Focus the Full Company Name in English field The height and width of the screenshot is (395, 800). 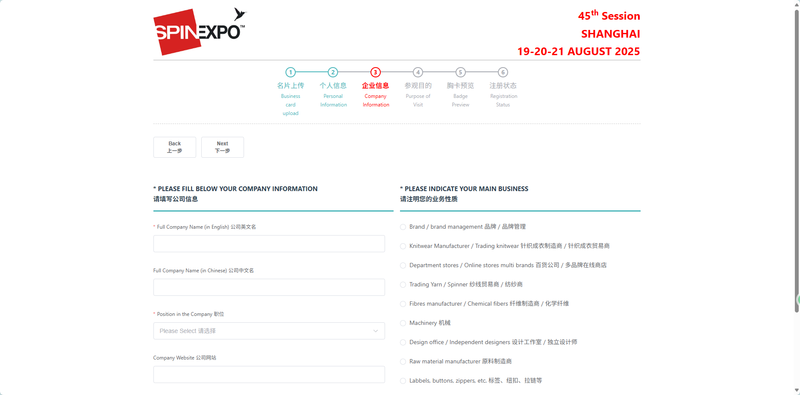(269, 243)
